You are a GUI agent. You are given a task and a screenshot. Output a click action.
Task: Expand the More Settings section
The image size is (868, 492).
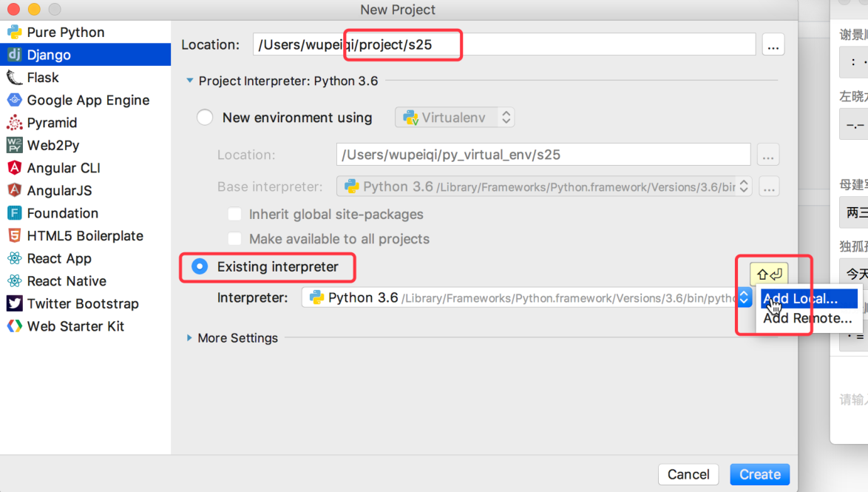pos(191,338)
